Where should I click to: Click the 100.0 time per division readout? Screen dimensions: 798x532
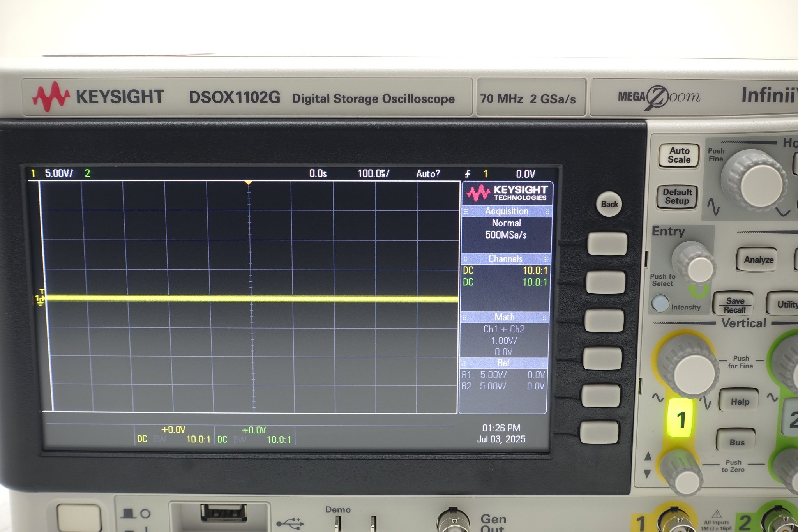pos(373,173)
